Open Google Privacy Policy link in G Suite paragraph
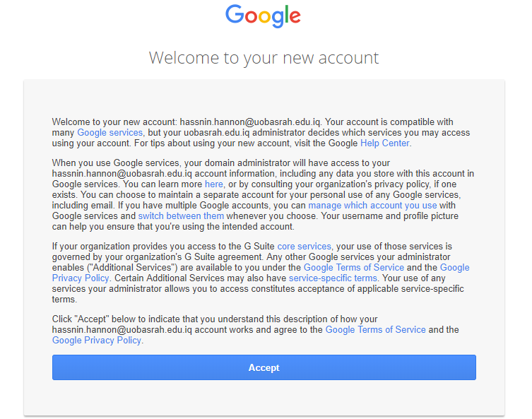Screen dimensions: 532x419 point(261,273)
